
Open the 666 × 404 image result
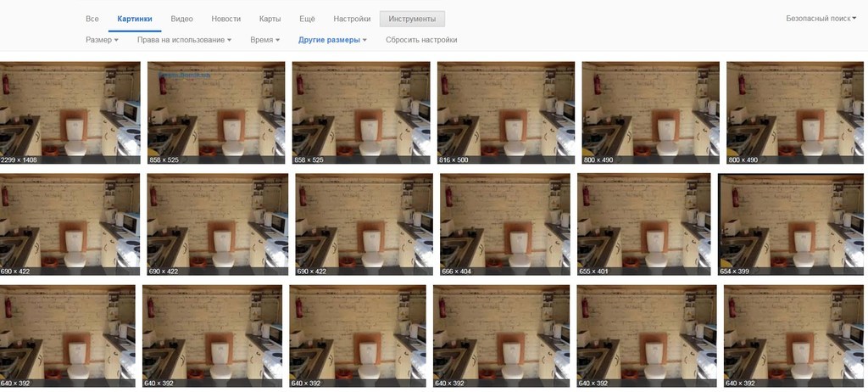504,224
